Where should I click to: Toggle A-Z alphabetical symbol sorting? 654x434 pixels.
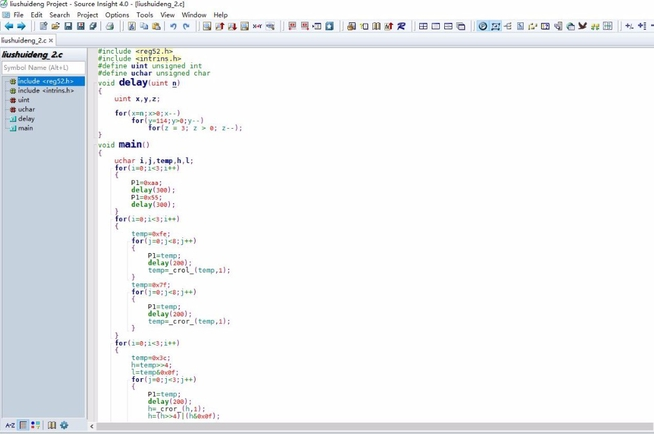point(10,425)
